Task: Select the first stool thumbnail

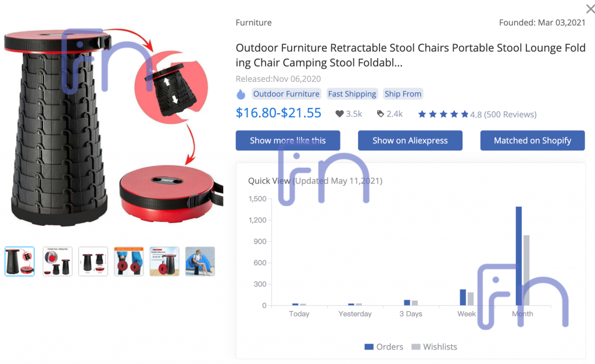Action: pos(20,261)
